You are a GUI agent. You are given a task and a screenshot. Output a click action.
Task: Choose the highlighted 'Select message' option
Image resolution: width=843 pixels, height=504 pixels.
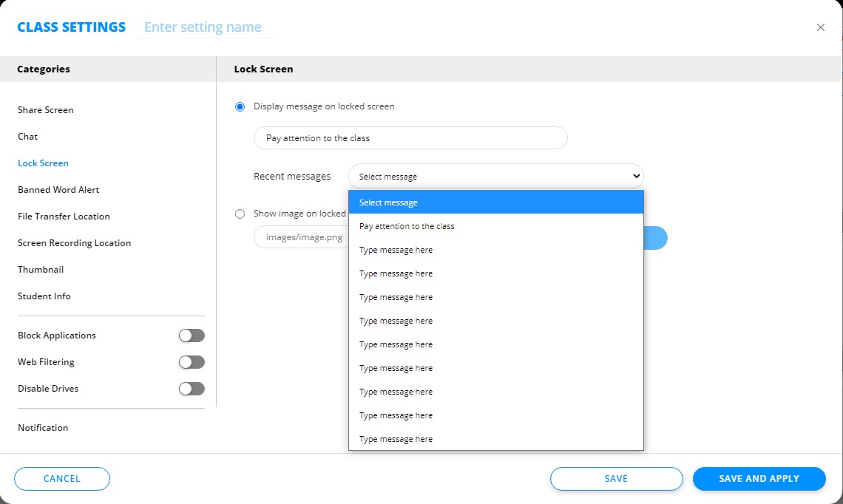pyautogui.click(x=388, y=202)
